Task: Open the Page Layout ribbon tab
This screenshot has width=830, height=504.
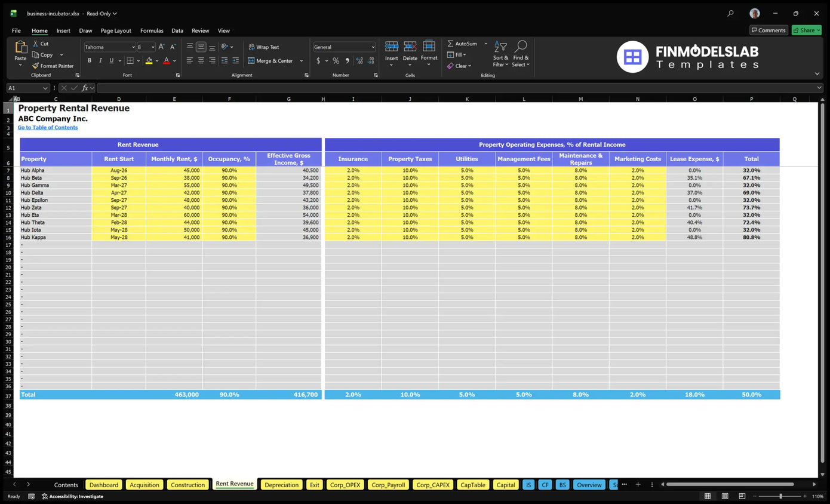Action: 116,30
